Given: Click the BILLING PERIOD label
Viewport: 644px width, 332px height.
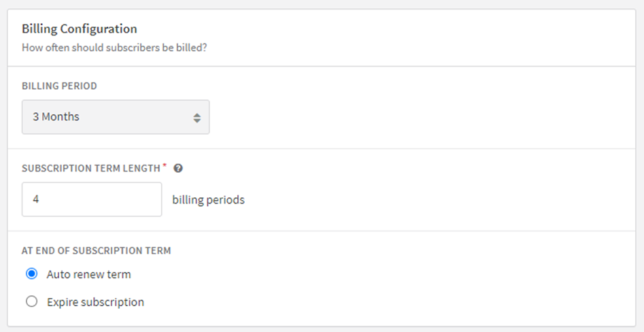Looking at the screenshot, I should pos(60,86).
